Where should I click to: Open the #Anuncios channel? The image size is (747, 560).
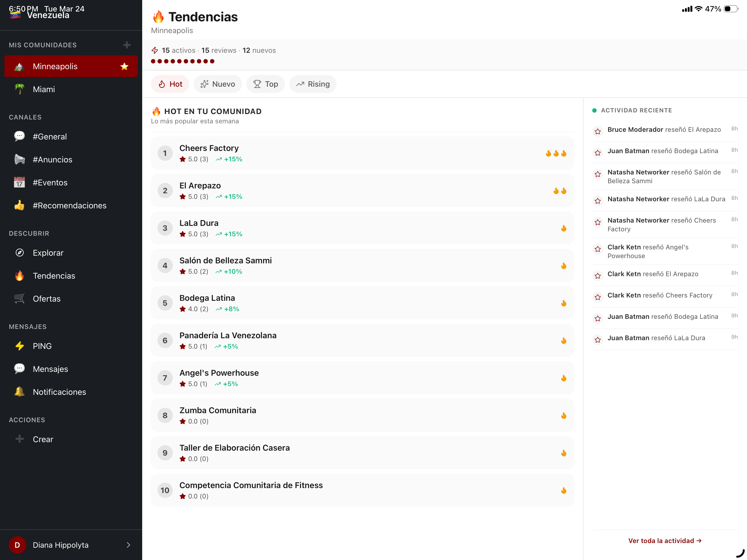click(71, 159)
